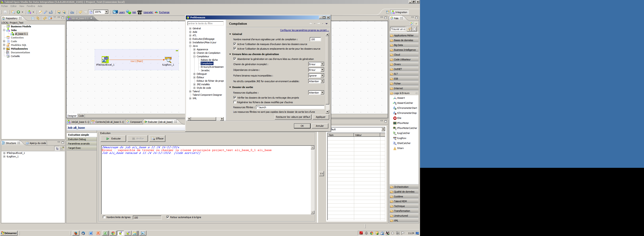Switch to the Composant tab

[x=134, y=122]
